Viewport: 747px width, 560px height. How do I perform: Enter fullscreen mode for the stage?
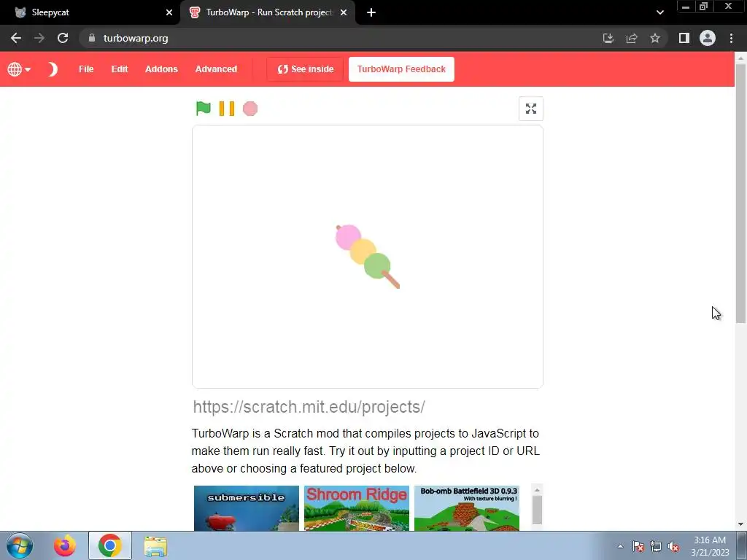[x=531, y=109]
